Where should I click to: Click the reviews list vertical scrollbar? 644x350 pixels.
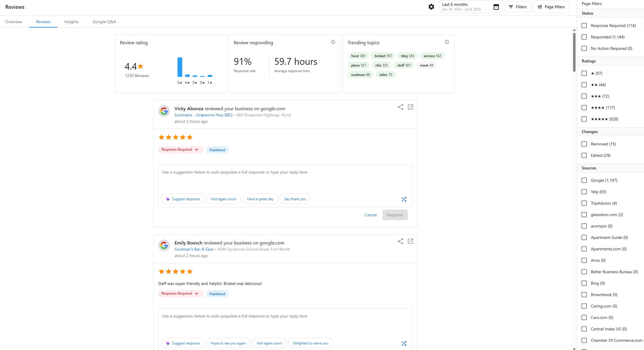574,52
